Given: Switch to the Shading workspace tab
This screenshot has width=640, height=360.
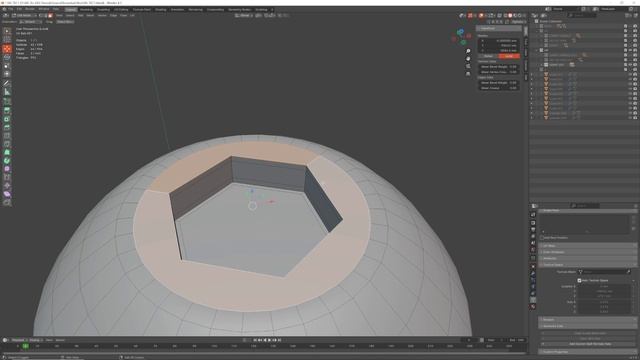Looking at the screenshot, I should 160,9.
